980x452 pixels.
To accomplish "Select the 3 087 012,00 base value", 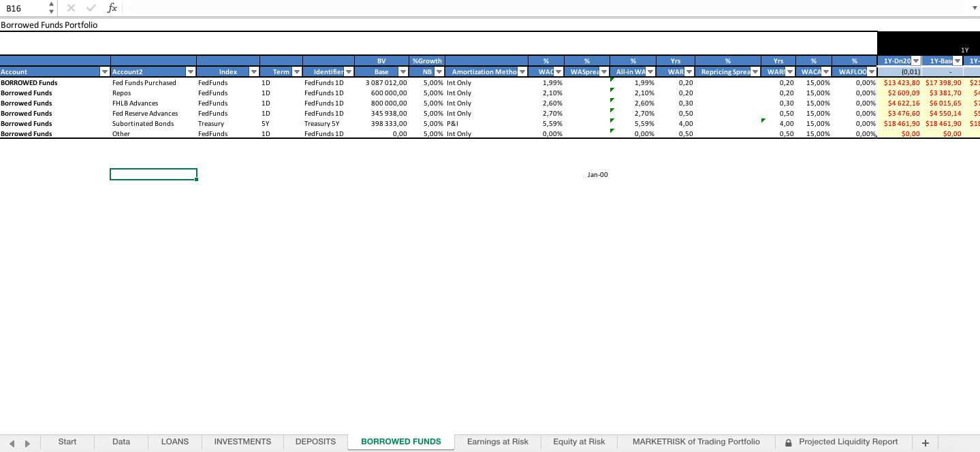I will (x=382, y=83).
